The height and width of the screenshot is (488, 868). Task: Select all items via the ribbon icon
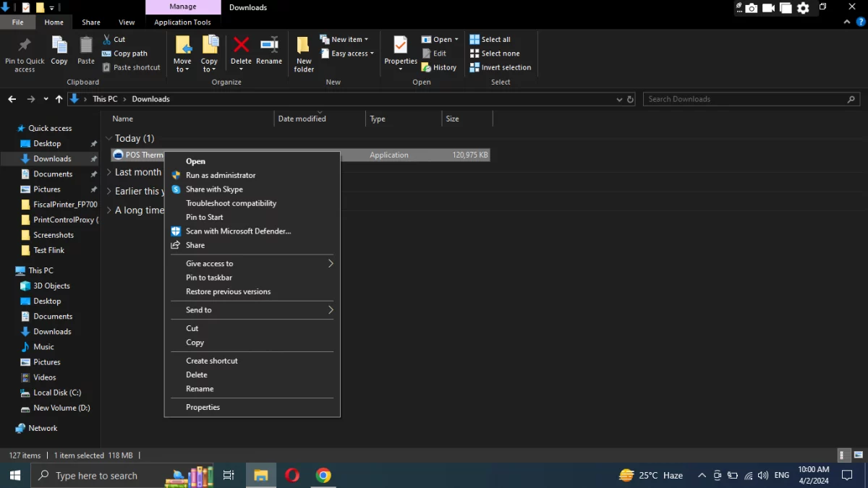[491, 39]
